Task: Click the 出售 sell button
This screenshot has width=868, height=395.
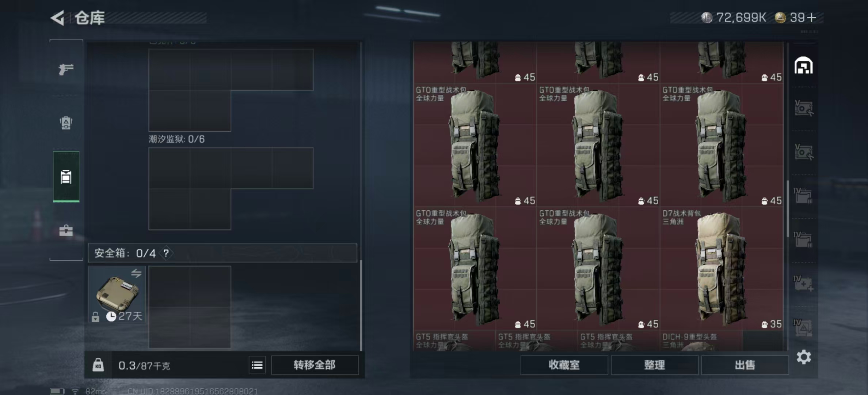Action: coord(745,365)
